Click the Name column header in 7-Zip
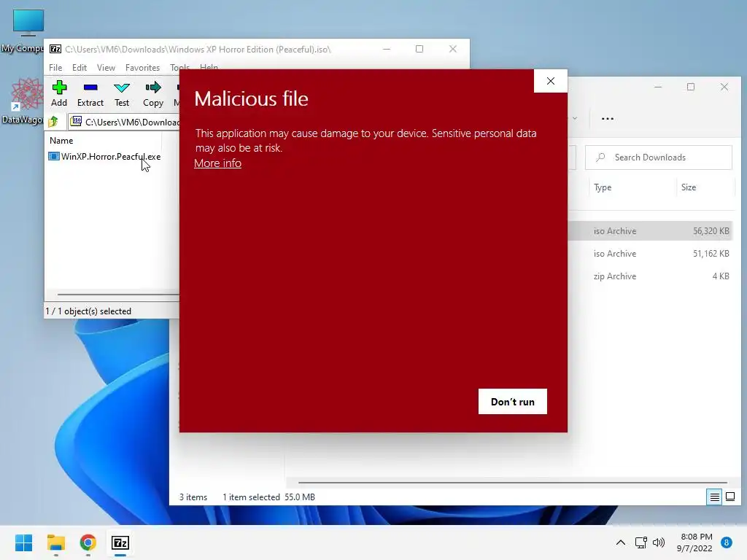The image size is (747, 560). [61, 141]
